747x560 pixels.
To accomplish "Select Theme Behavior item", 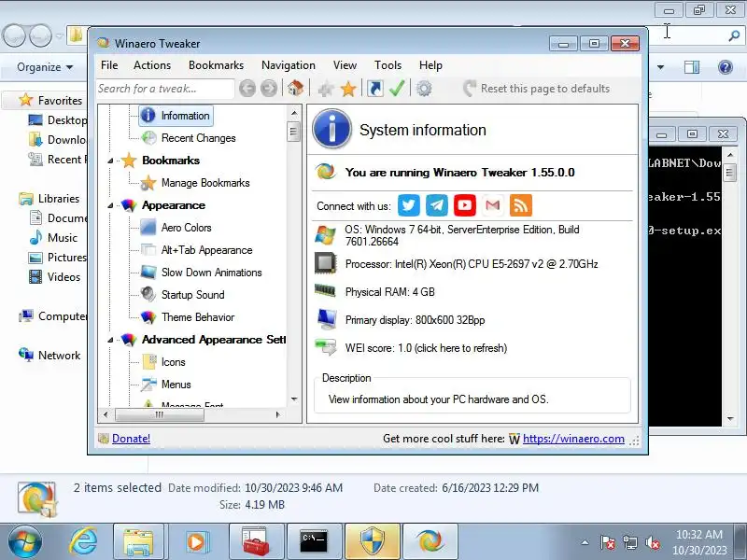I will click(x=198, y=317).
